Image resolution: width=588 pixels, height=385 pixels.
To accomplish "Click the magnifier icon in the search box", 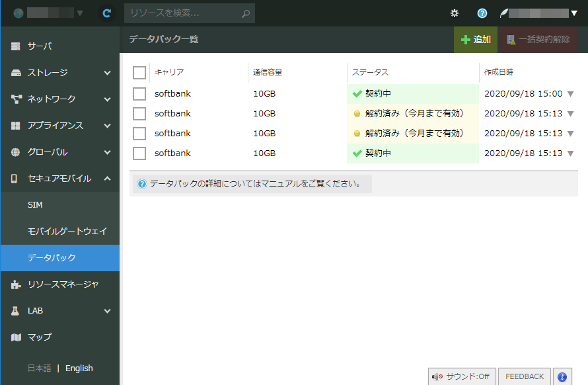I will point(246,13).
